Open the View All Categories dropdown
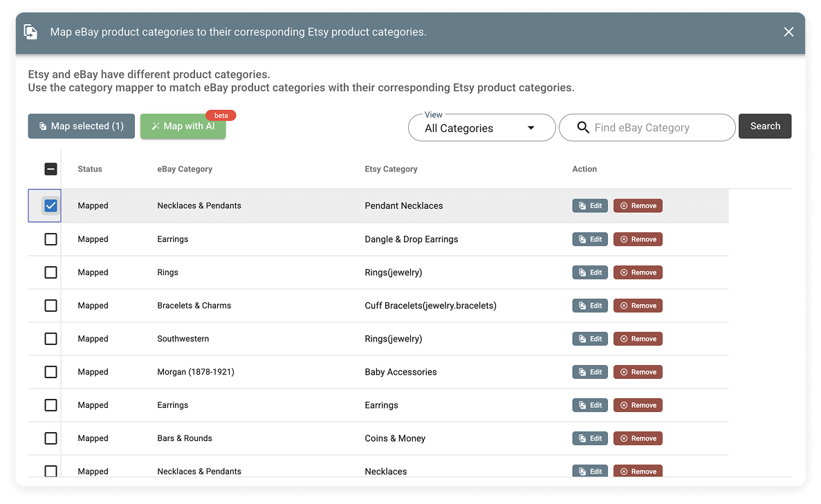 pyautogui.click(x=481, y=128)
